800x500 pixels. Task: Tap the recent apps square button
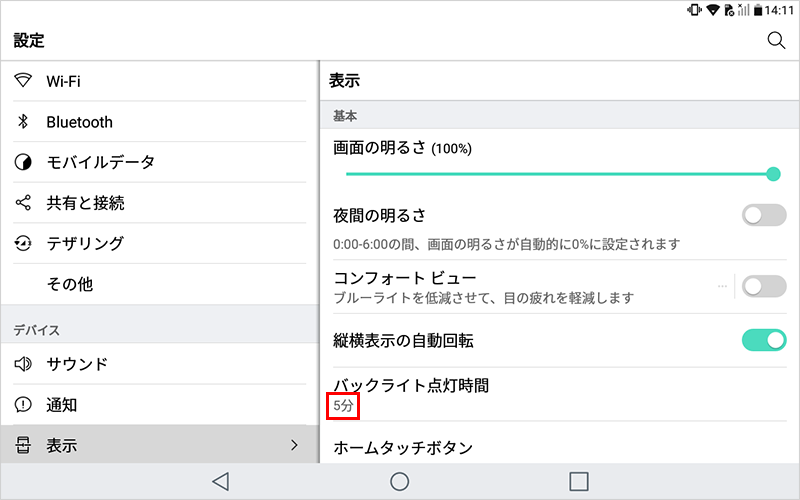(579, 481)
